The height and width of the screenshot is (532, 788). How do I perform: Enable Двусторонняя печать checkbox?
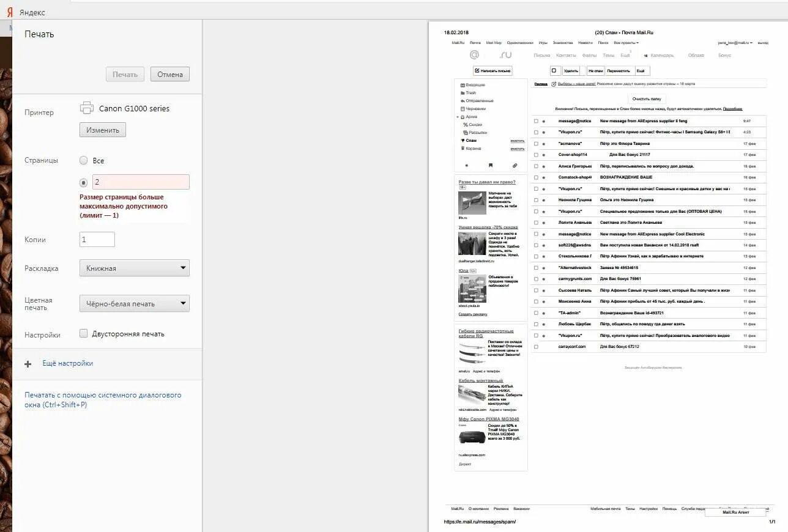(x=84, y=333)
